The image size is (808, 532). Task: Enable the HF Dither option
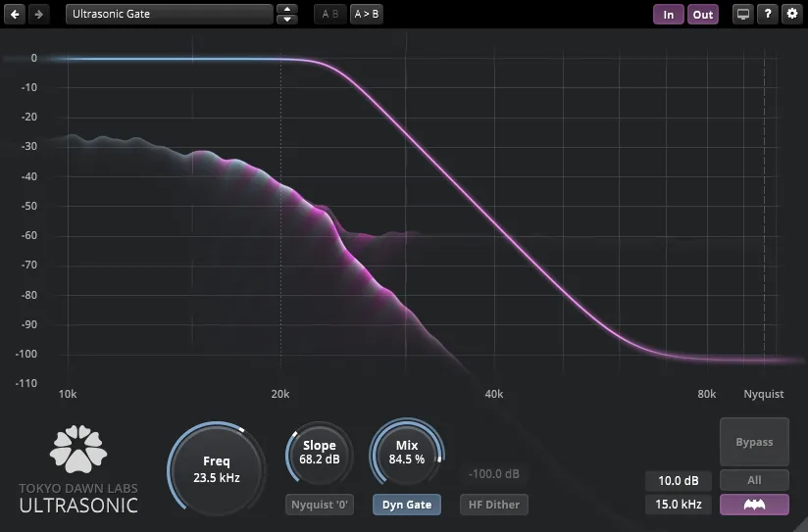tap(493, 505)
